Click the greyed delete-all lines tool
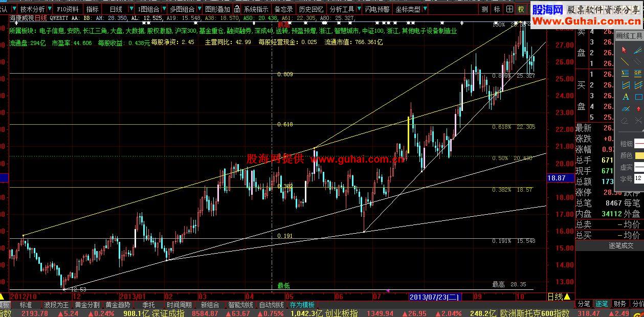Viewport: 644px width, 317px height. click(x=638, y=121)
